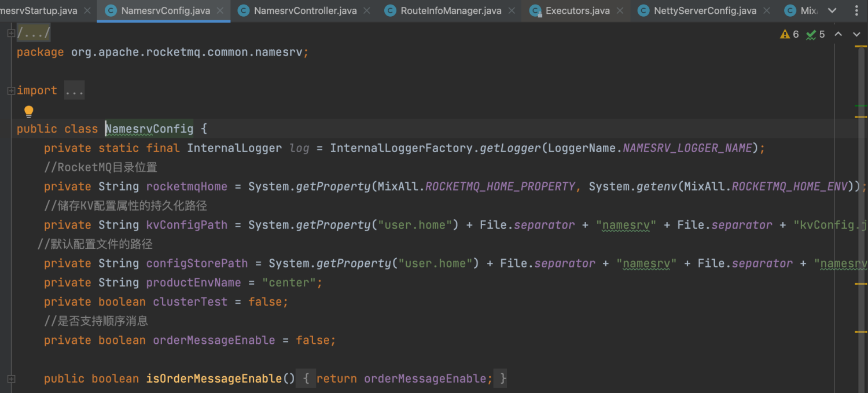Click the 'InternalLoggerFactory' class reference
Image resolution: width=868 pixels, height=393 pixels.
(403, 148)
